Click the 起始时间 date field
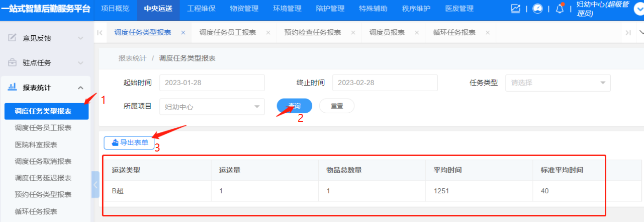Screen dimensions: 644x222 click(212, 83)
